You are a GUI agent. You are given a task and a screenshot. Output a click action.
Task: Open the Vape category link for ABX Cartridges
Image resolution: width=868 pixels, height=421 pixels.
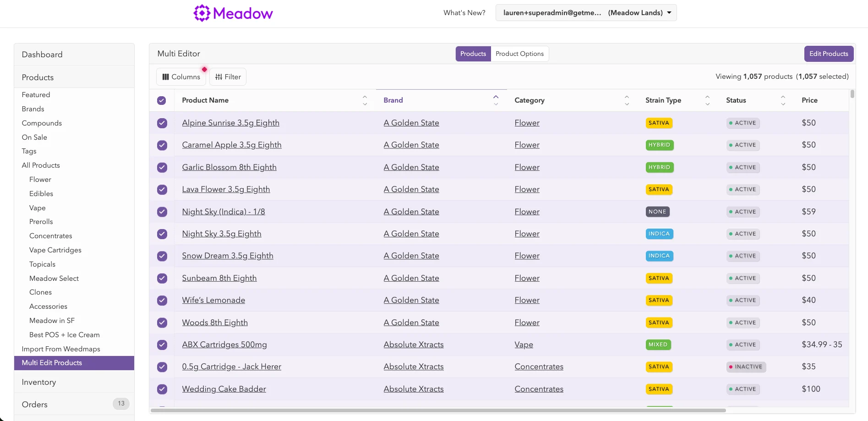pyautogui.click(x=524, y=344)
